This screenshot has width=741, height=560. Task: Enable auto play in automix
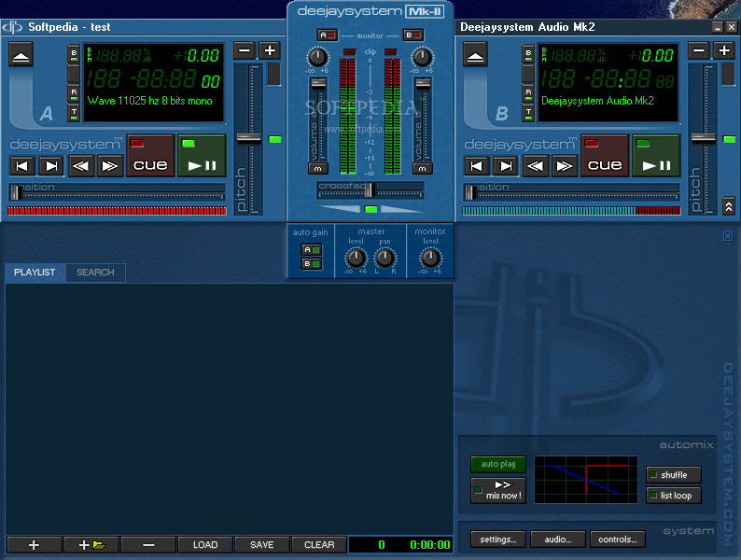coord(498,464)
